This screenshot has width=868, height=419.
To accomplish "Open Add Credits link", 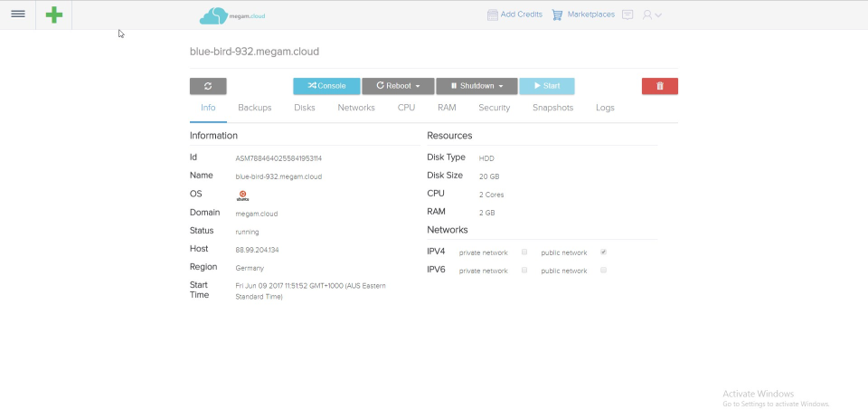I will (522, 14).
